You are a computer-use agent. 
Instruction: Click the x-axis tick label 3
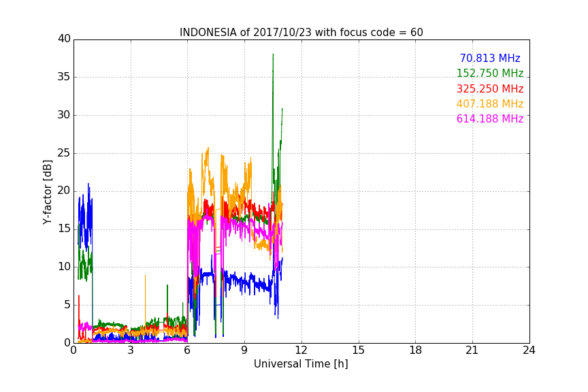[x=131, y=350]
